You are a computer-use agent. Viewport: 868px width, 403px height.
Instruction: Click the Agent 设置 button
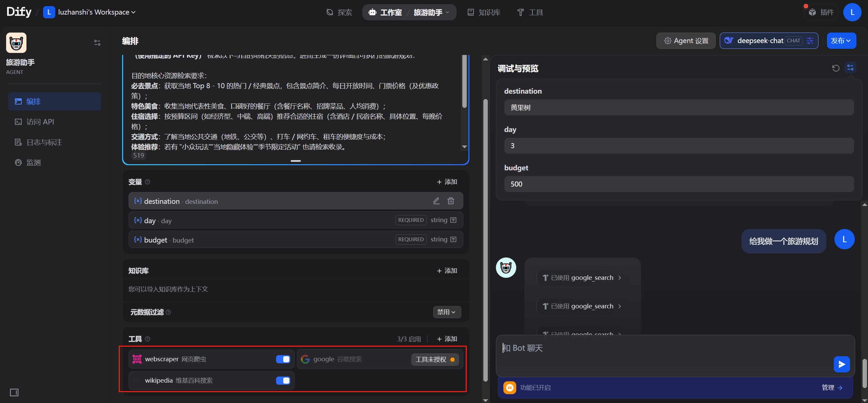coord(686,41)
